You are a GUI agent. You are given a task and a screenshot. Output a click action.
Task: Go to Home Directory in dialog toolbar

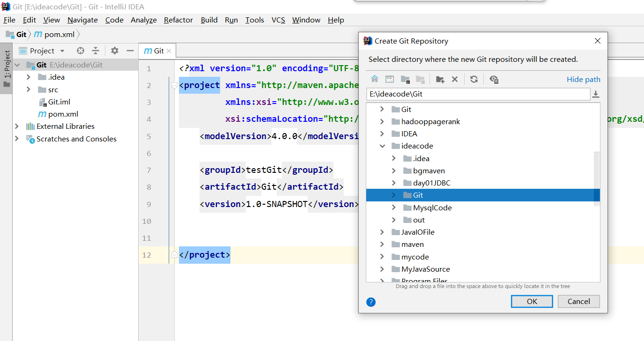click(375, 79)
